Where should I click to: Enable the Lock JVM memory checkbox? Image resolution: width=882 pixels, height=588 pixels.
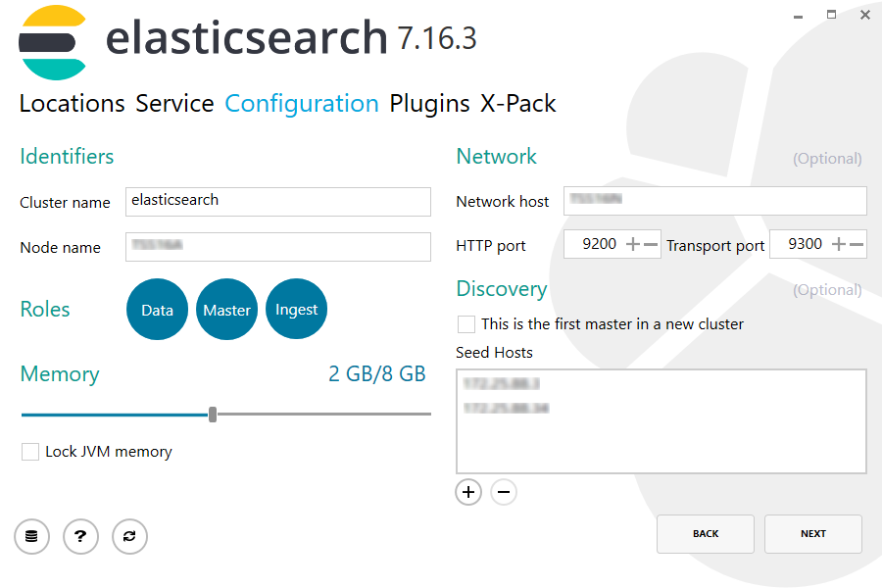(29, 452)
